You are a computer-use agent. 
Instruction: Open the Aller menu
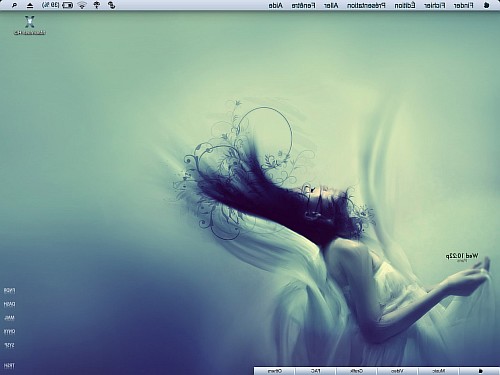331,5
